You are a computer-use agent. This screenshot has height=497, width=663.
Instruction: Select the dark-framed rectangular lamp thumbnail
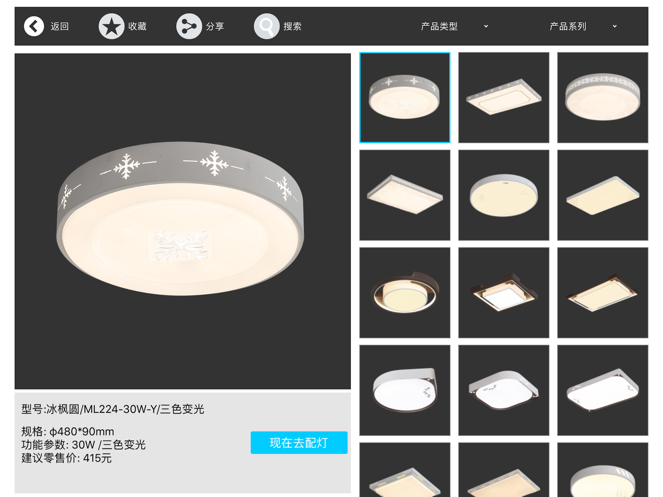[603, 293]
